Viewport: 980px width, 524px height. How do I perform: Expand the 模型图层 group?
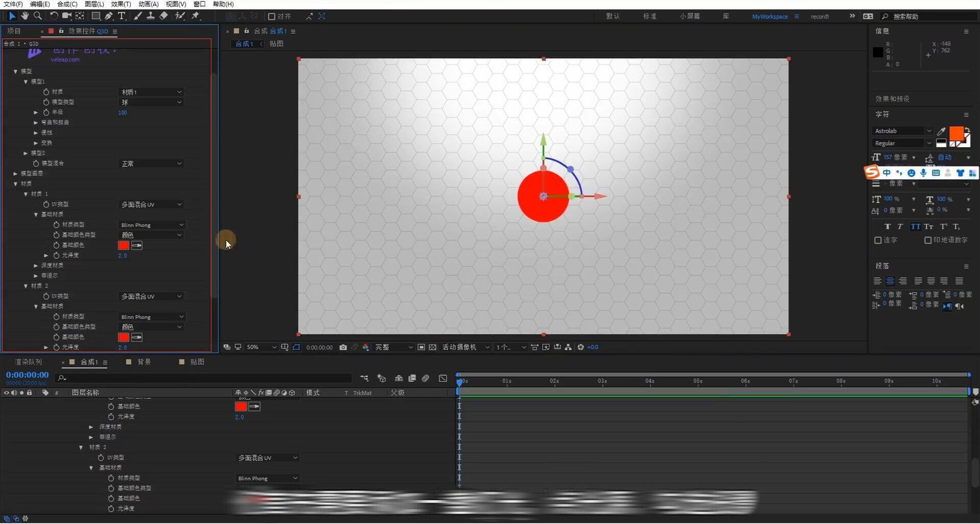pyautogui.click(x=15, y=174)
